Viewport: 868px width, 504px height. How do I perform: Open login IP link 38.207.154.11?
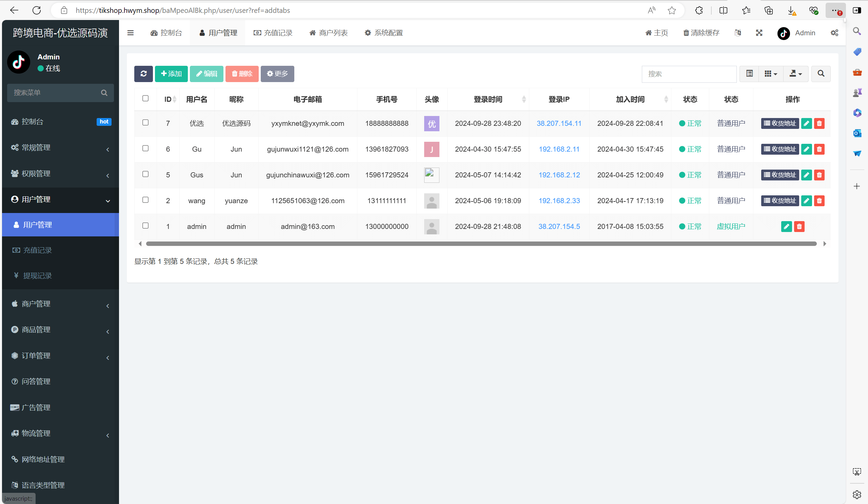(559, 123)
